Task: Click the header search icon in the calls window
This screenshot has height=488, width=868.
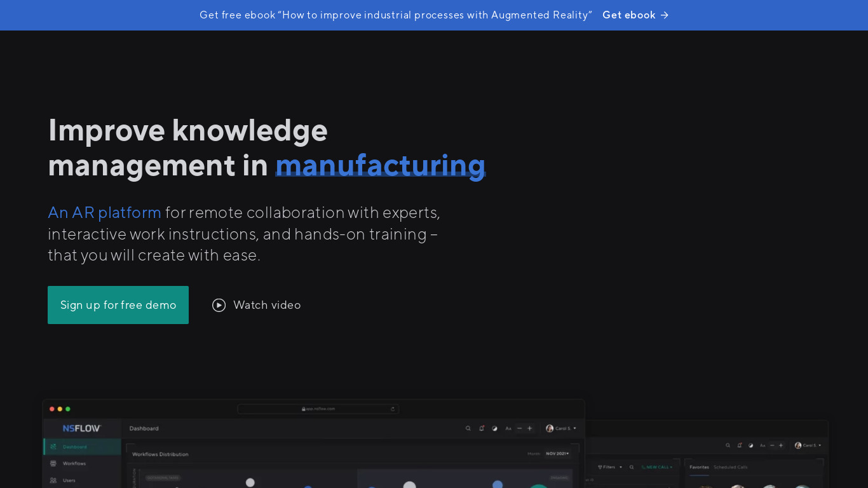Action: 728,445
